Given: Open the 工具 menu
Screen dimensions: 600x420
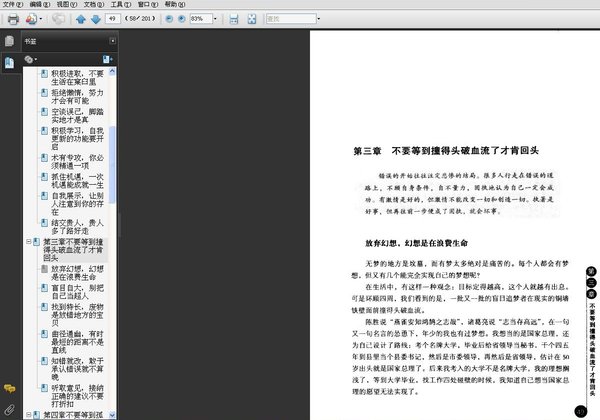Looking at the screenshot, I should pos(121,4).
